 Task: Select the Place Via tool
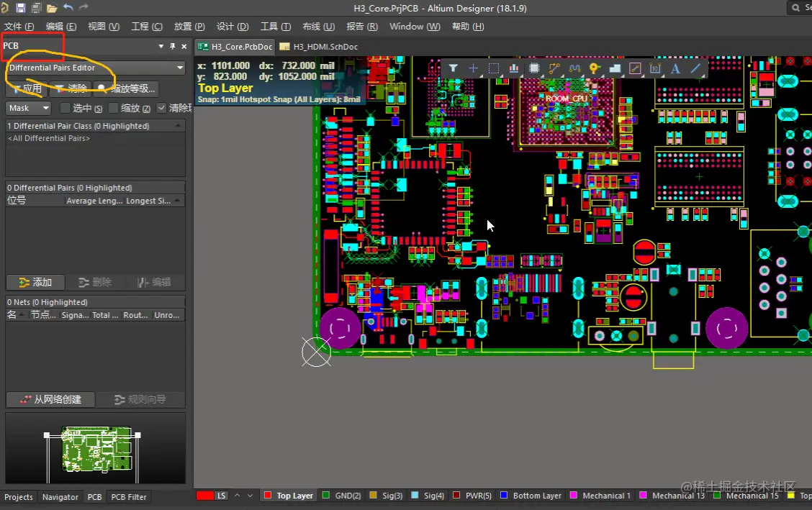click(x=595, y=68)
